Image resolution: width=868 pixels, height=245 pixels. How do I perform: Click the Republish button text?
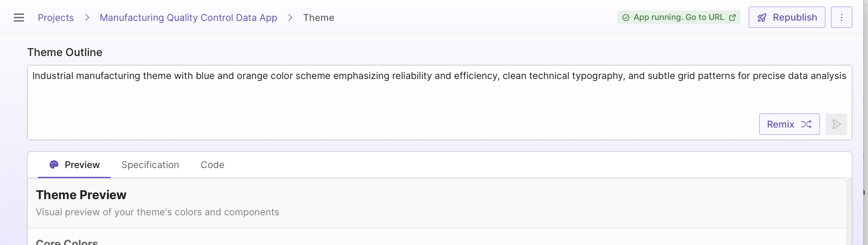(x=795, y=17)
